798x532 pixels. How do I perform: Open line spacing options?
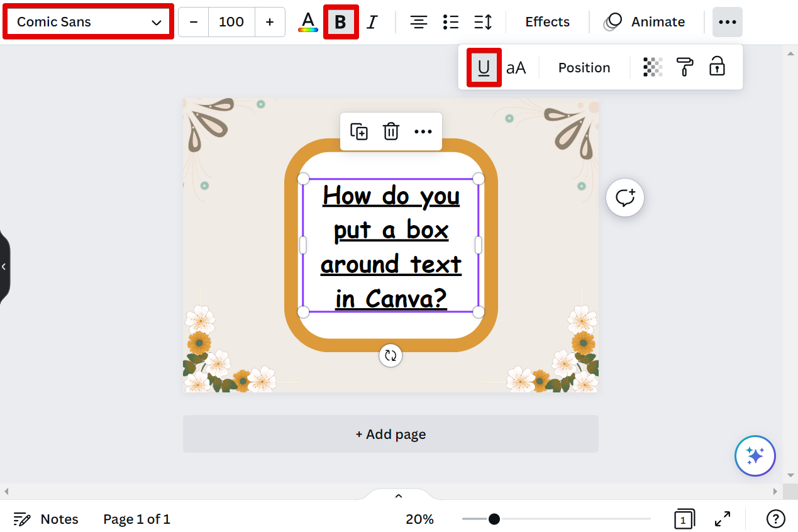click(483, 22)
